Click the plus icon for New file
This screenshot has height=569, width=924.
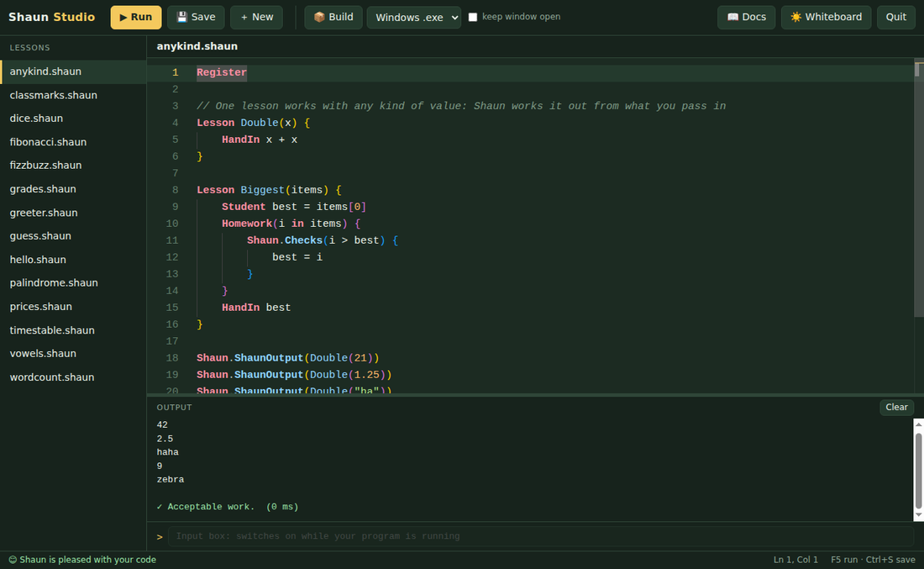pyautogui.click(x=244, y=17)
